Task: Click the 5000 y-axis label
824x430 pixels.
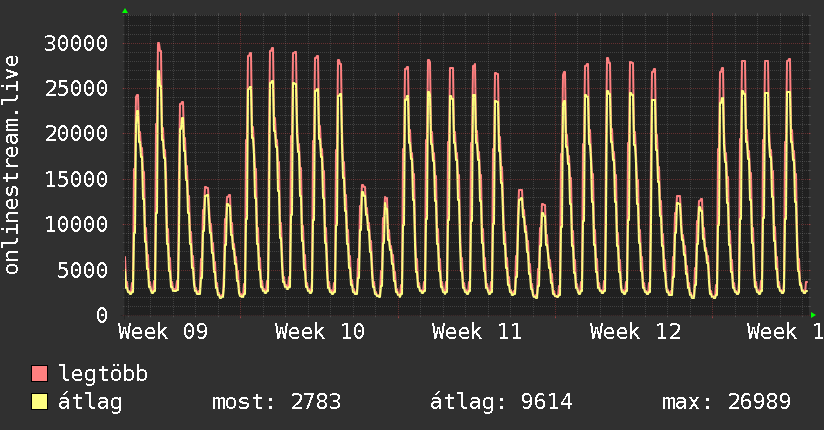Action: pos(83,270)
